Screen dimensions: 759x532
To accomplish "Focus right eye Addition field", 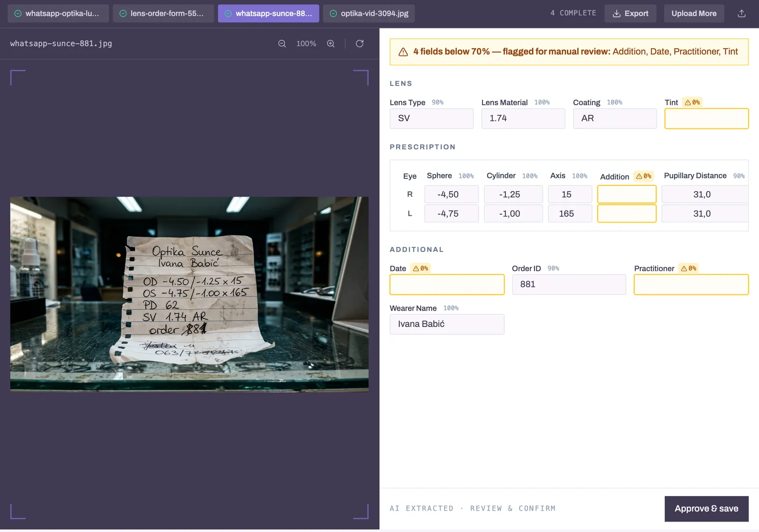I will [x=627, y=194].
